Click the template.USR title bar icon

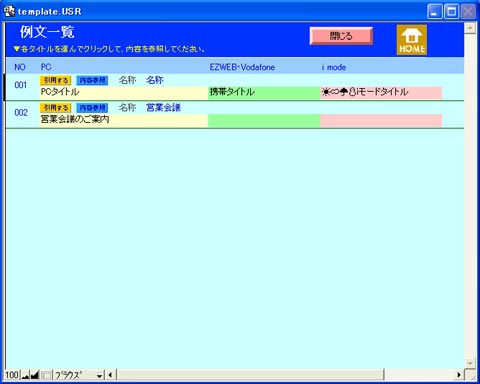coord(9,11)
